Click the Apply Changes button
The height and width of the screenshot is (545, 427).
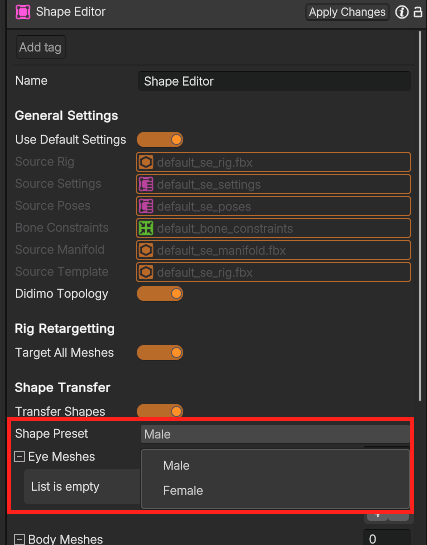347,12
